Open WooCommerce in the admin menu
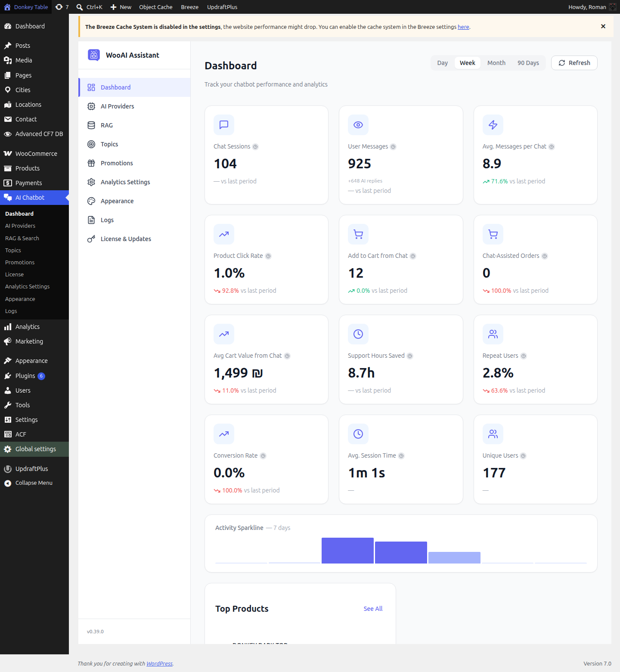This screenshot has height=672, width=620. coord(34,154)
